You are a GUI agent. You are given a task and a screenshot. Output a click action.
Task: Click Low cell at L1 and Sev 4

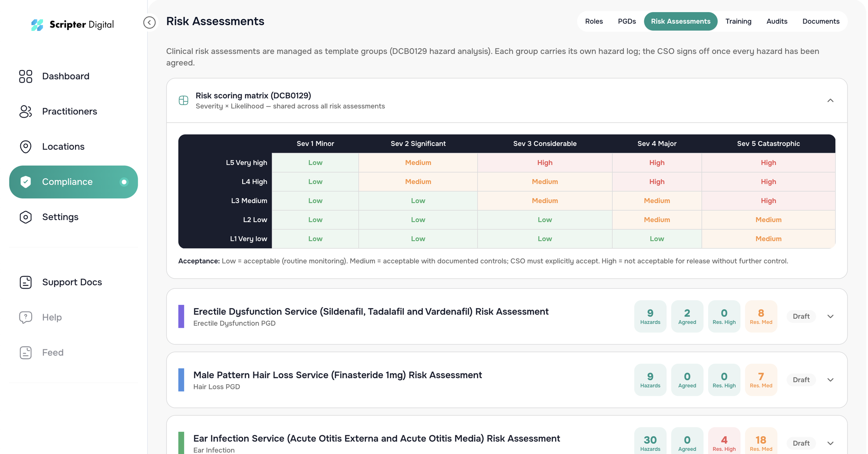point(657,239)
